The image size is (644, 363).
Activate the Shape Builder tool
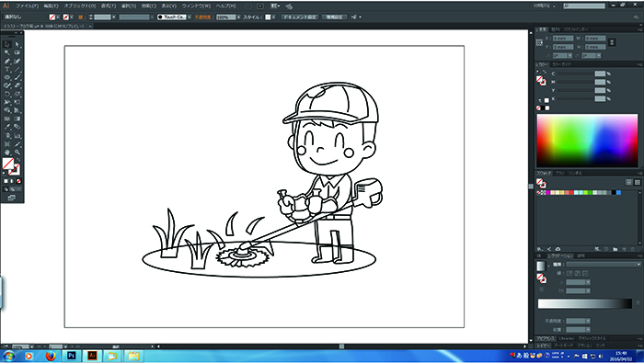7,110
